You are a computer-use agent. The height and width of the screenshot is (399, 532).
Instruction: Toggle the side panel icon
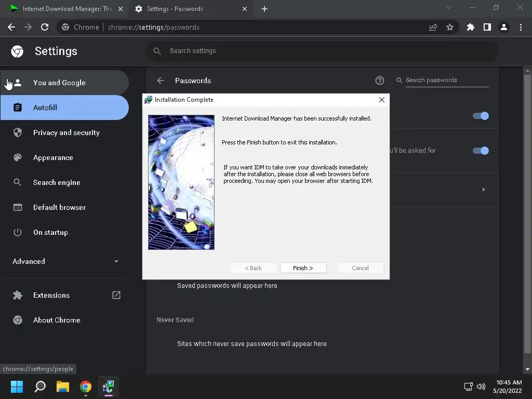[487, 27]
